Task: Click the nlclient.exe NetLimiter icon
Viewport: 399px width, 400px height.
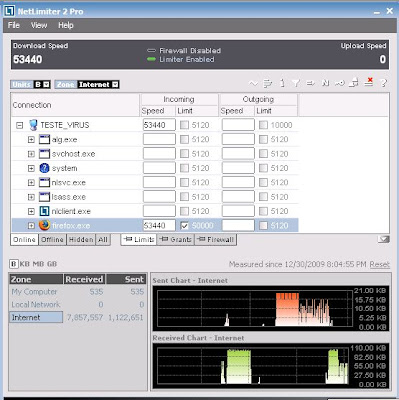Action: (x=44, y=211)
